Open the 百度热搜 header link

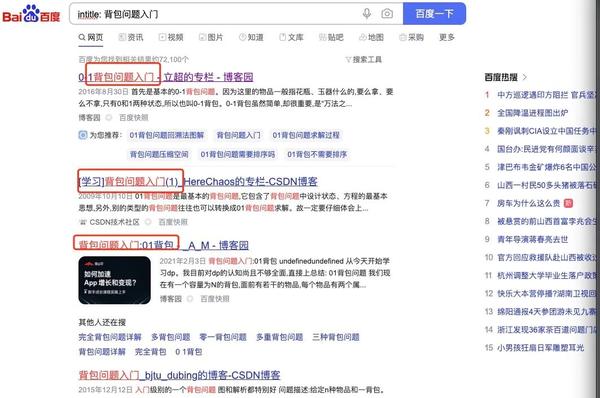(501, 77)
